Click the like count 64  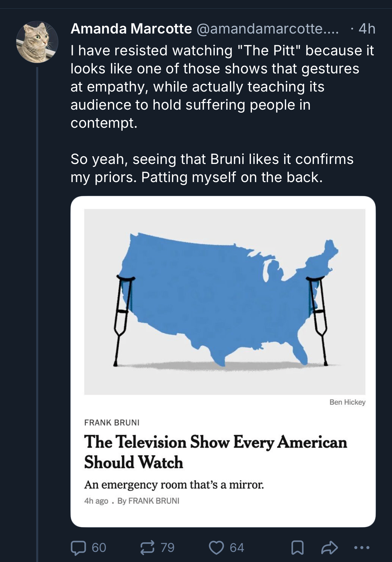click(237, 548)
